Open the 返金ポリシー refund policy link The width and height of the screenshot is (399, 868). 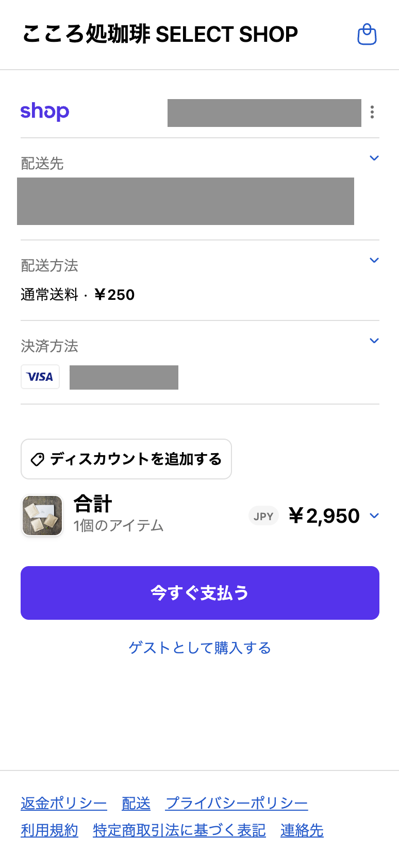tap(64, 803)
